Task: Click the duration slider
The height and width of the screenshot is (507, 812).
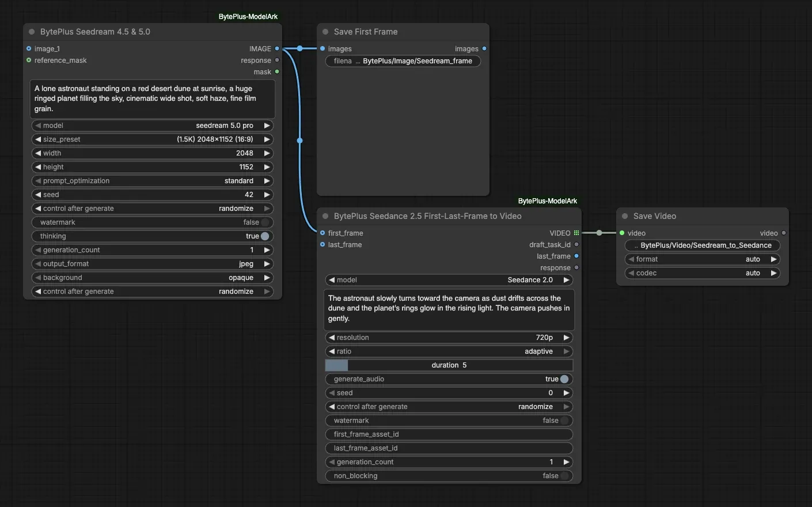Action: click(x=449, y=365)
